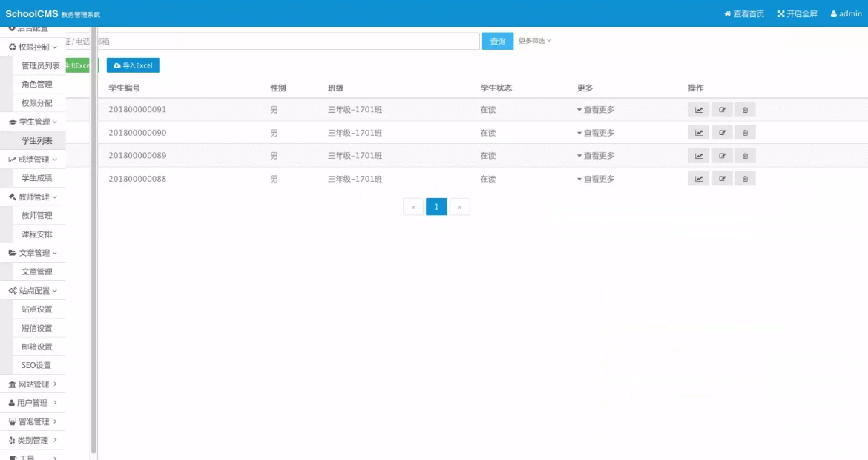Screen dimensions: 868x460
Task: Collapse the 教师管理 sidebar group
Action: click(x=33, y=197)
